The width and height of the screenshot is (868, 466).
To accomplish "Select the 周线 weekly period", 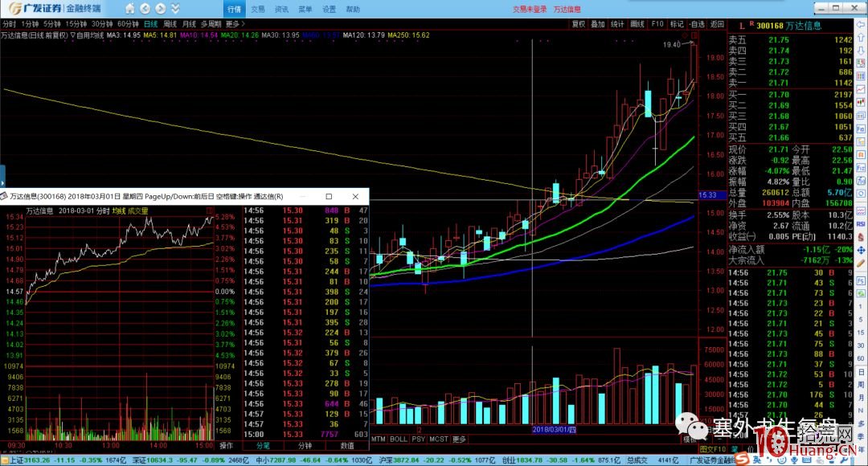I will click(x=170, y=24).
